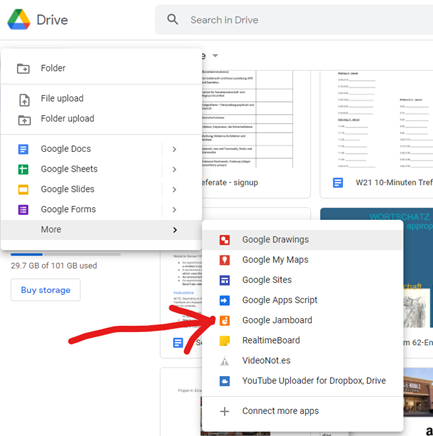This screenshot has width=433, height=436.
Task: Click the purple Google Forms icon
Action: point(23,210)
